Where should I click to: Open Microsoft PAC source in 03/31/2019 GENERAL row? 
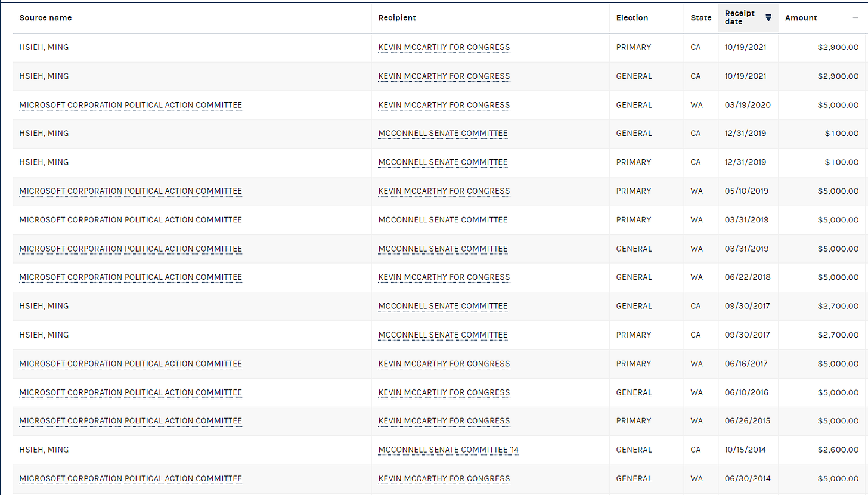pyautogui.click(x=131, y=249)
